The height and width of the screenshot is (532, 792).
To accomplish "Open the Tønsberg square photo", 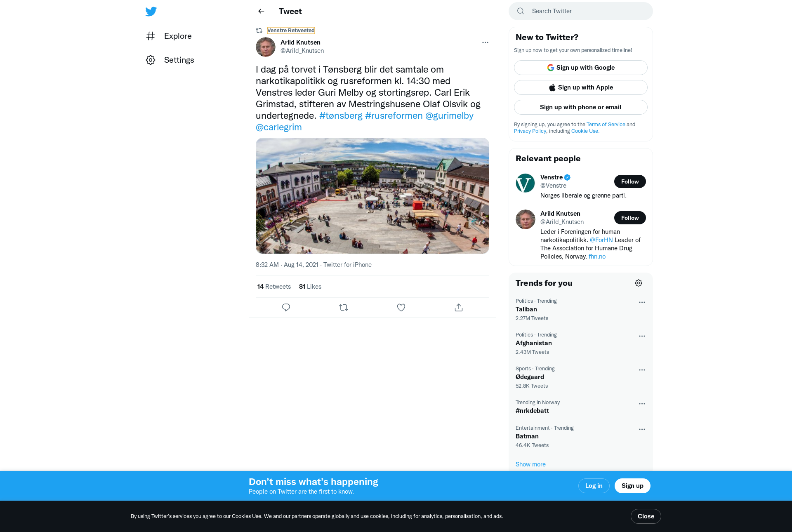I will coord(372,196).
